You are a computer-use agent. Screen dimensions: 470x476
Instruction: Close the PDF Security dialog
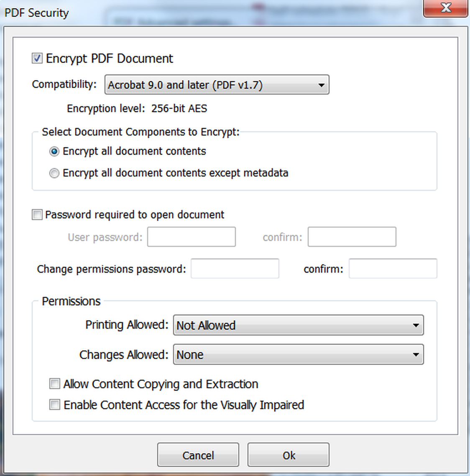pos(445,8)
